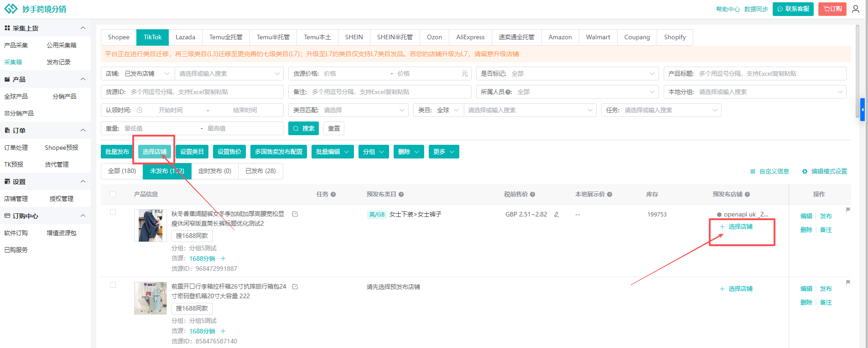Open the 所属人员 dropdown

567,92
